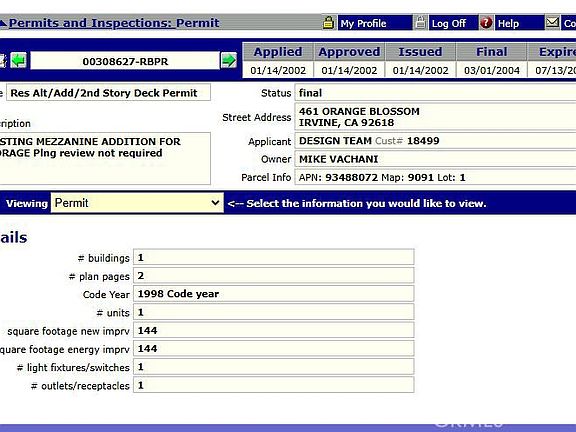The width and height of the screenshot is (576, 432).
Task: Click the # plan pages field
Action: point(274,276)
